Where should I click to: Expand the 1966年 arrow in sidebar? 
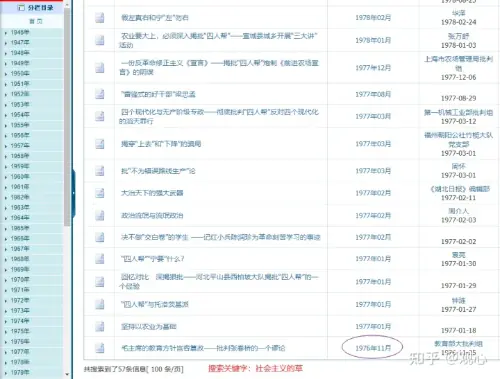click(6, 239)
